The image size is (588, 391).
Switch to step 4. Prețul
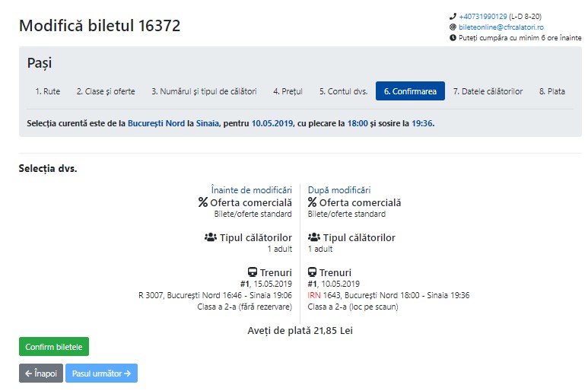tap(288, 91)
